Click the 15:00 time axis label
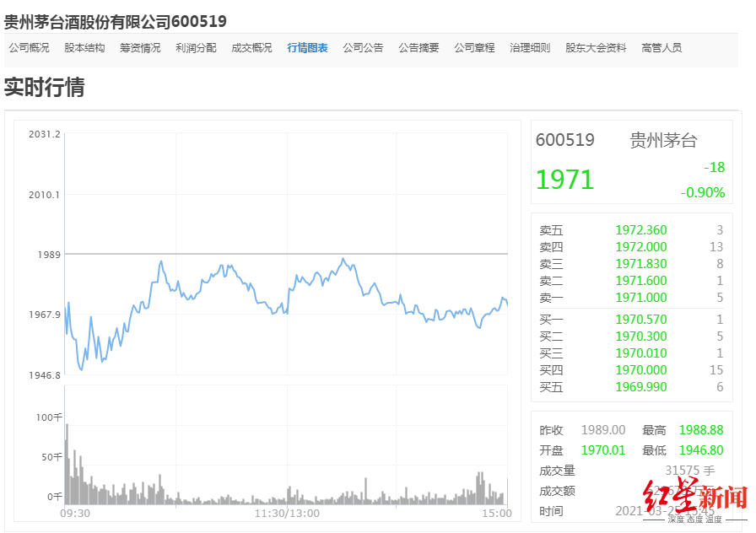The image size is (756, 533). click(x=497, y=514)
